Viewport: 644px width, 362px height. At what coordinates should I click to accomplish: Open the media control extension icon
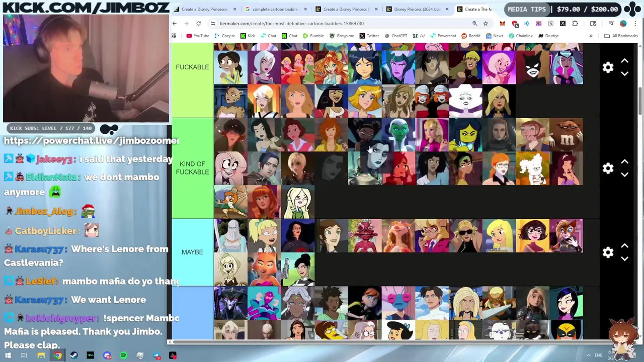click(x=611, y=24)
